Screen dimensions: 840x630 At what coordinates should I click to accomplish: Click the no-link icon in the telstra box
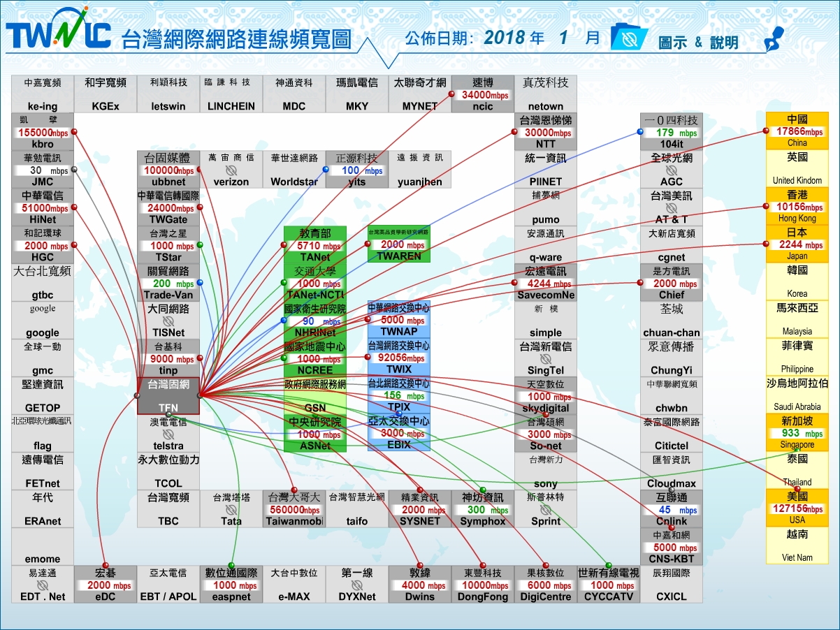coord(168,434)
